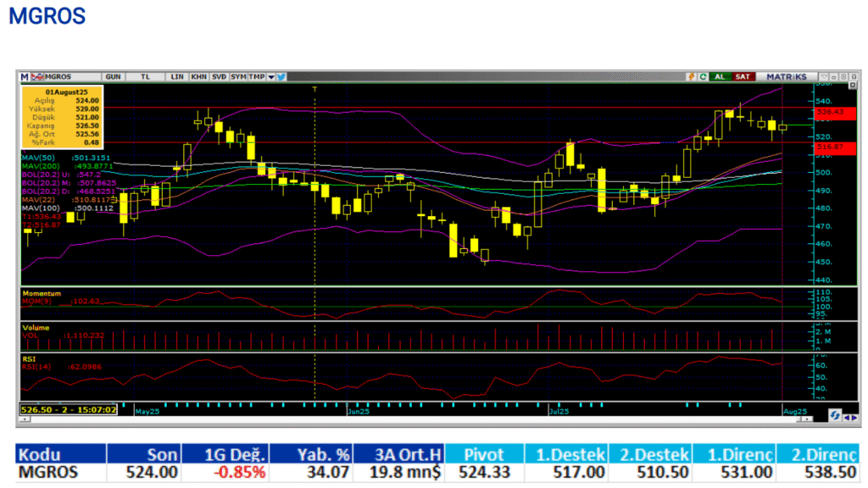This screenshot has width=868, height=488.
Task: Click the BOL(20.2) U: indicator label
Action: click(x=61, y=175)
